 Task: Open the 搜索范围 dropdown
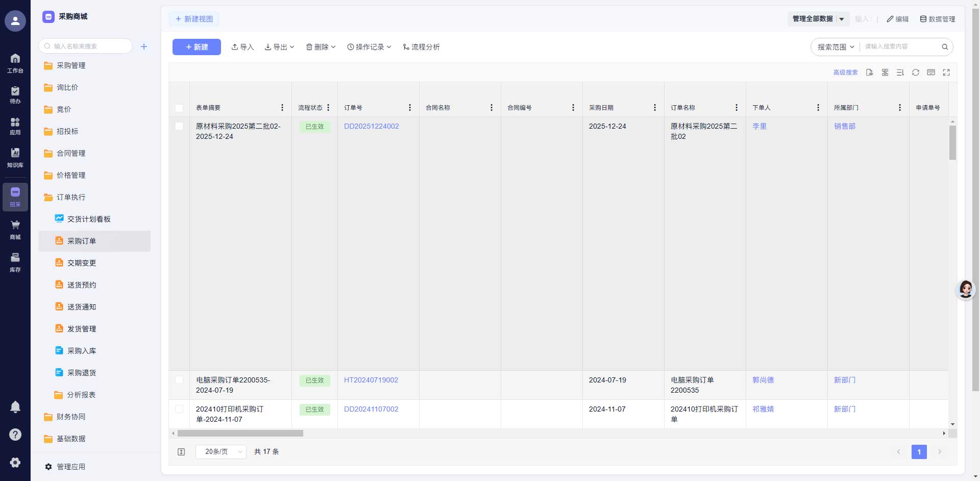click(836, 47)
